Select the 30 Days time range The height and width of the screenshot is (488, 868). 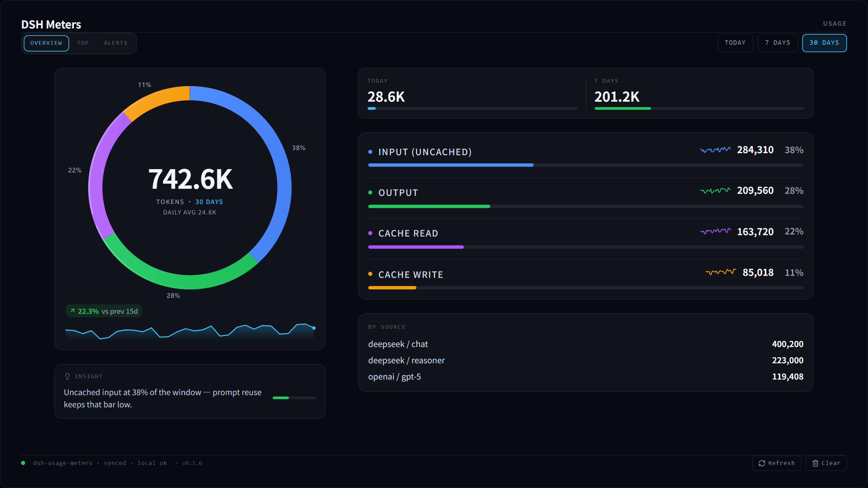point(824,43)
